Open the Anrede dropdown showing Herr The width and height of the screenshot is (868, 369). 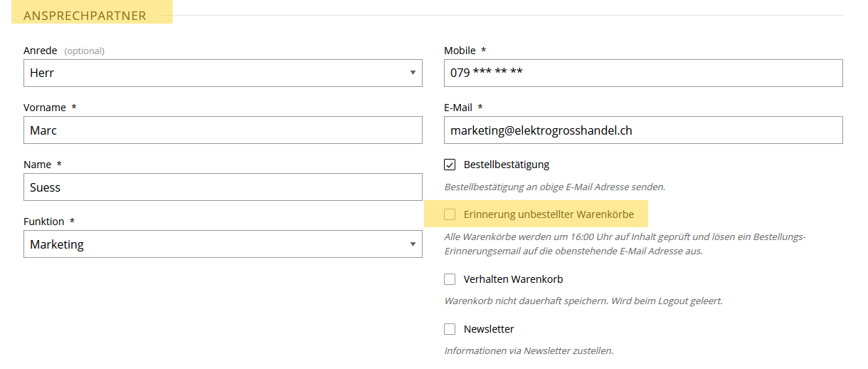point(222,73)
